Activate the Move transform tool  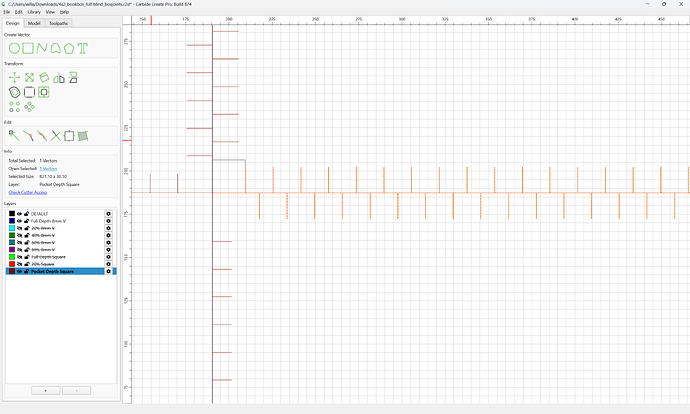point(14,78)
